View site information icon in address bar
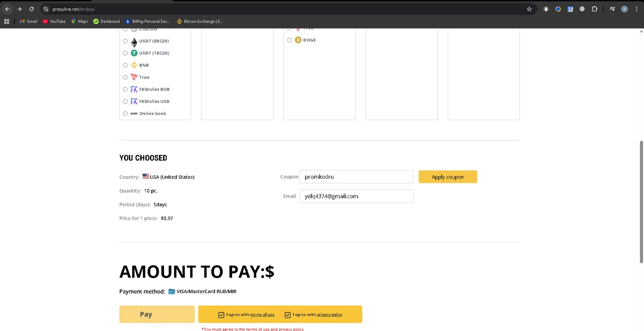Viewport: 644px width, 331px height. 46,9
